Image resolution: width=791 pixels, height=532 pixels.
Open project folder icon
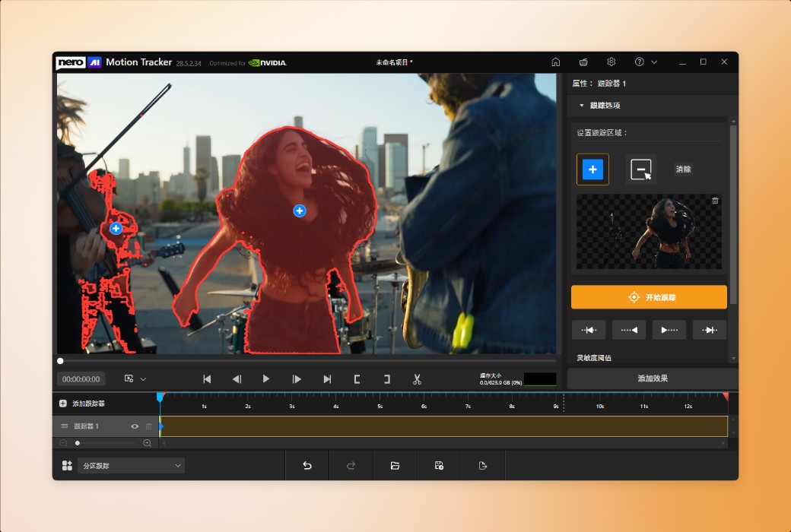395,465
